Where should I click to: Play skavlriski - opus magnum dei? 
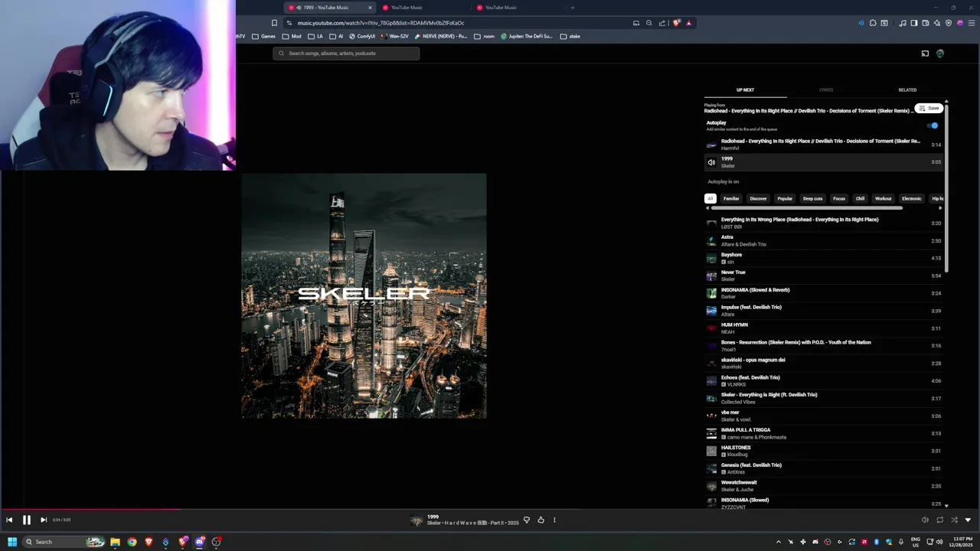pos(823,363)
